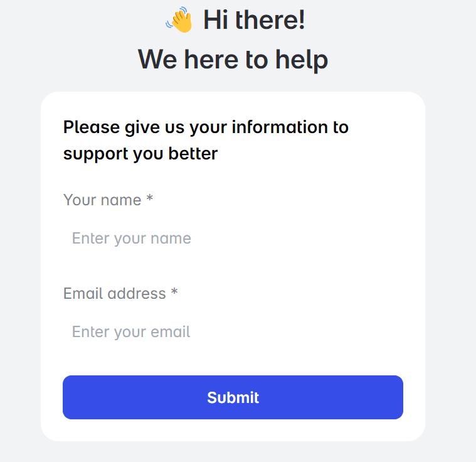This screenshot has height=462, width=476.
Task: Click the Submit button
Action: coord(233,397)
